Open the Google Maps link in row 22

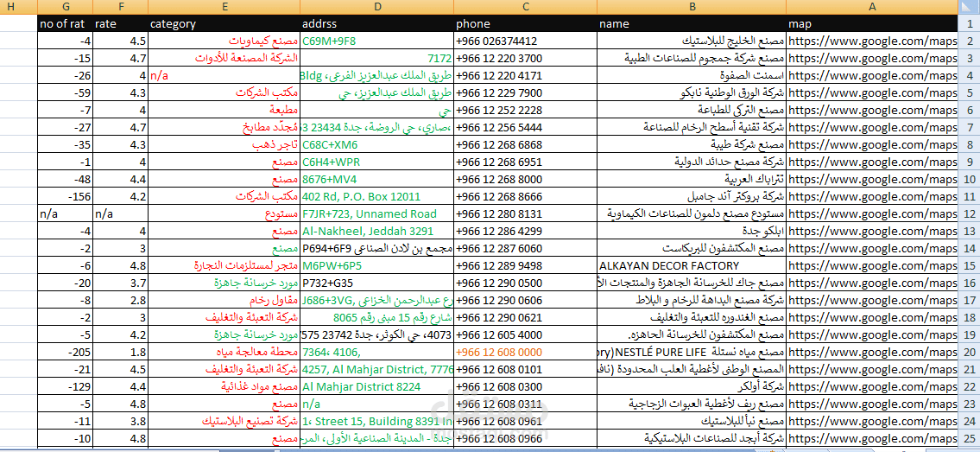872,385
